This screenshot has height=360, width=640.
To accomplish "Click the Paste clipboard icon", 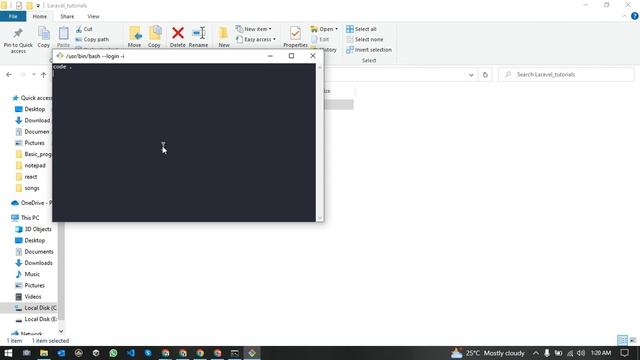I will pos(63,33).
